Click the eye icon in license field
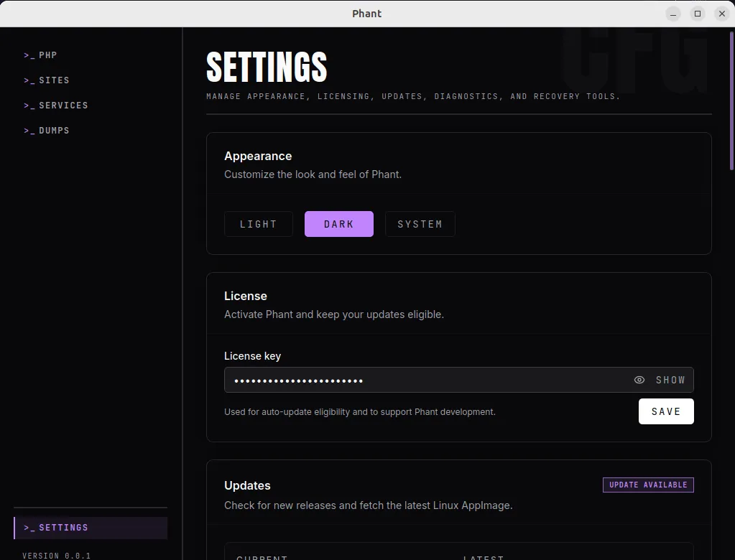The height and width of the screenshot is (560, 735). [639, 380]
